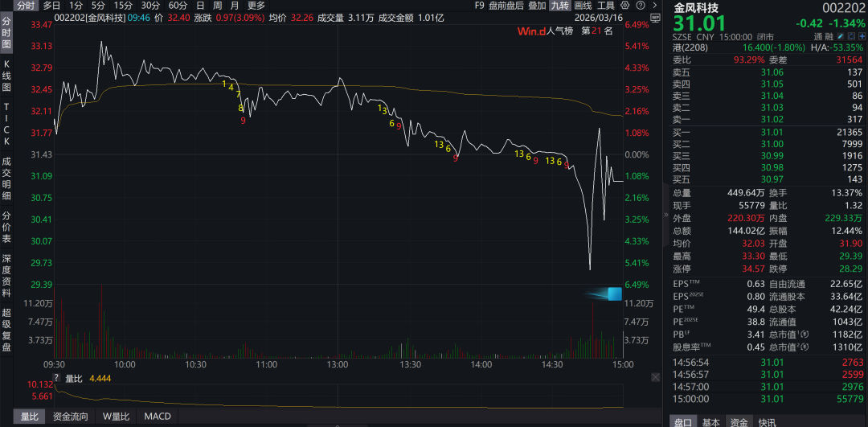Open 深度资料 in left sidebar

point(6,274)
